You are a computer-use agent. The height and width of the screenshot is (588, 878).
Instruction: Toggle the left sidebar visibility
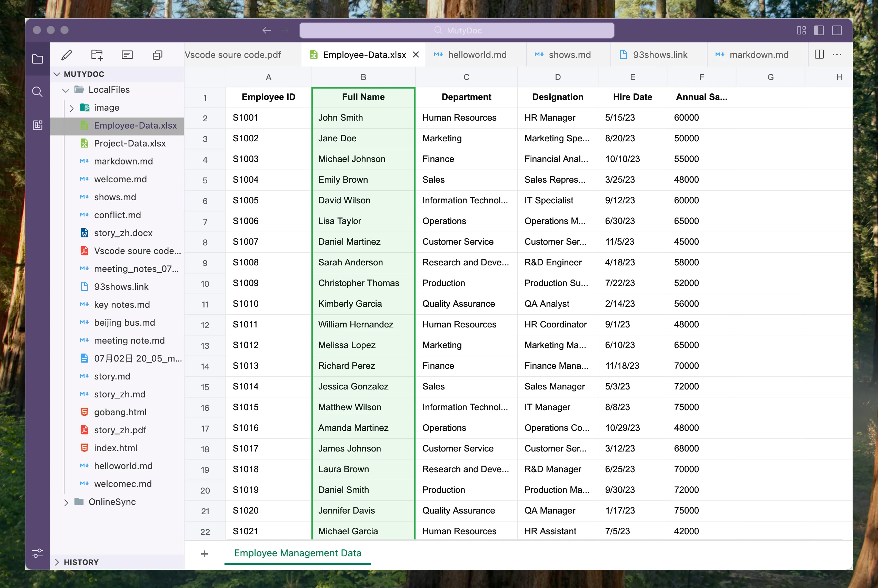[x=819, y=30]
